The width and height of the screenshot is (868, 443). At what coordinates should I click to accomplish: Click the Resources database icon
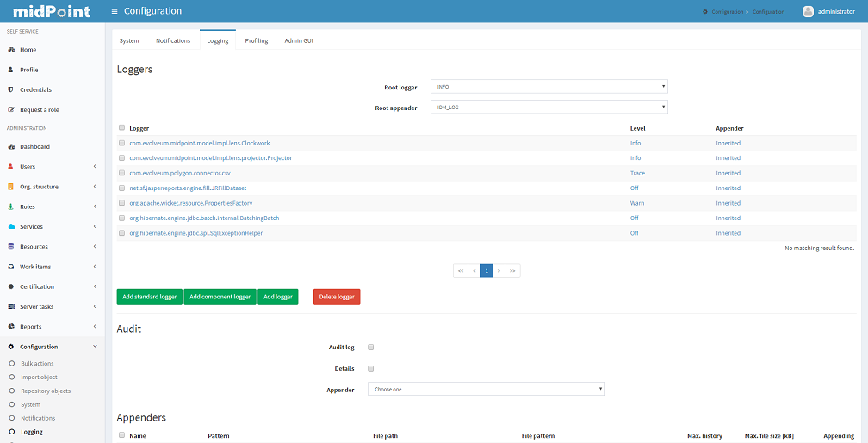click(10, 247)
